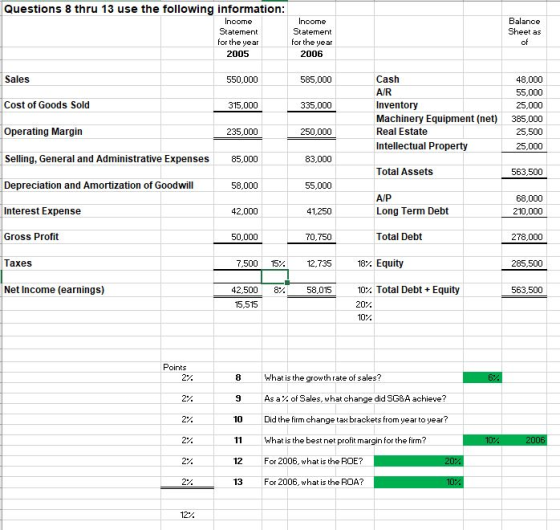This screenshot has height=530, width=560.
Task: Click question 11 net profit margin text
Action: [x=345, y=440]
